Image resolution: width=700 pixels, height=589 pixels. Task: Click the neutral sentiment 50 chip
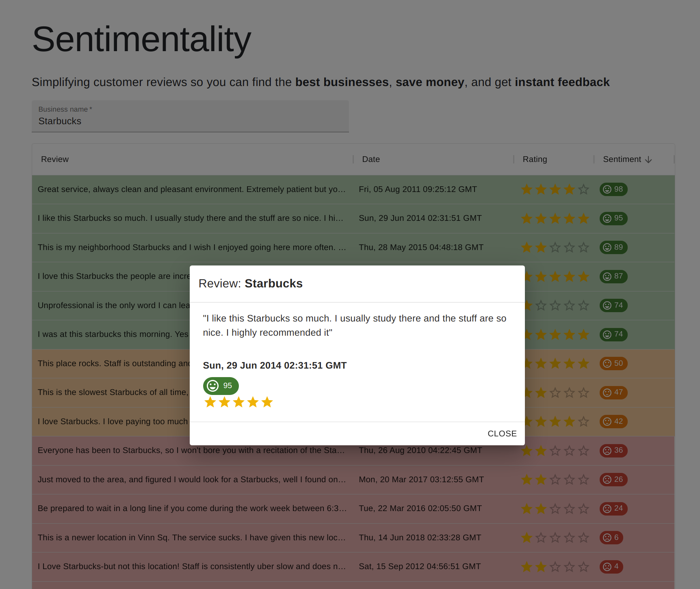613,363
